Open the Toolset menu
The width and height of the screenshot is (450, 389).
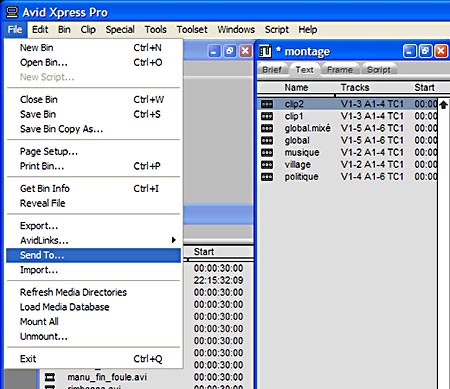pyautogui.click(x=192, y=29)
